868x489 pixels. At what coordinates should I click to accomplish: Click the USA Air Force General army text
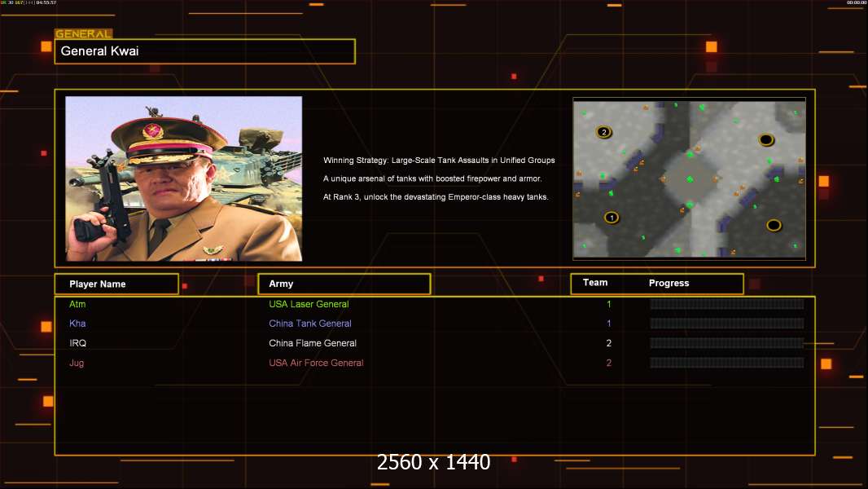tap(316, 363)
